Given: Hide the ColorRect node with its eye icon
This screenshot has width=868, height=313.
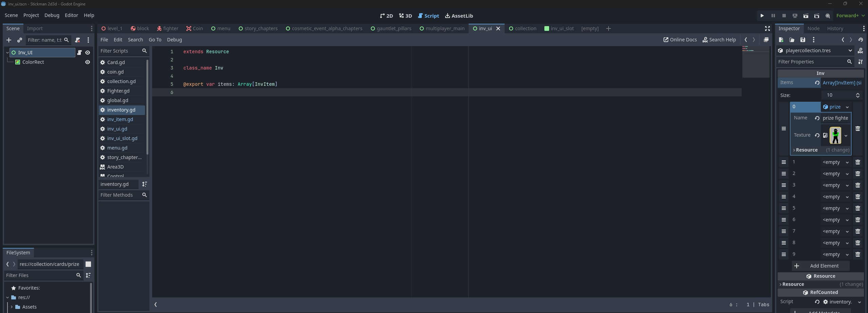Looking at the screenshot, I should [x=88, y=62].
